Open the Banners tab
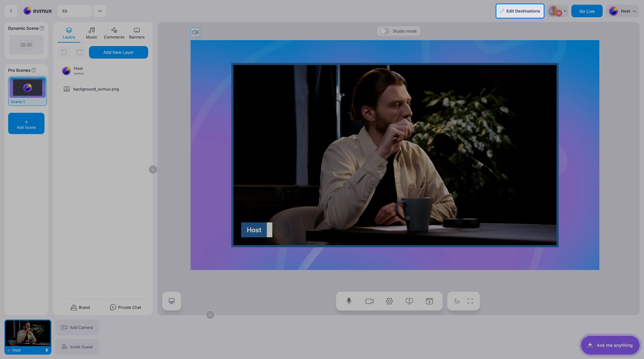The height and width of the screenshot is (359, 644). click(x=137, y=33)
